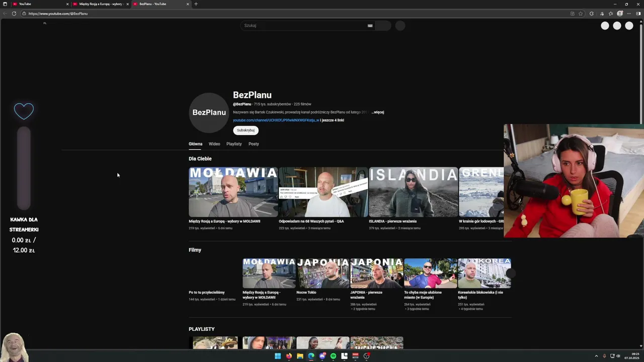Go back using browser back arrow

pos(5,14)
